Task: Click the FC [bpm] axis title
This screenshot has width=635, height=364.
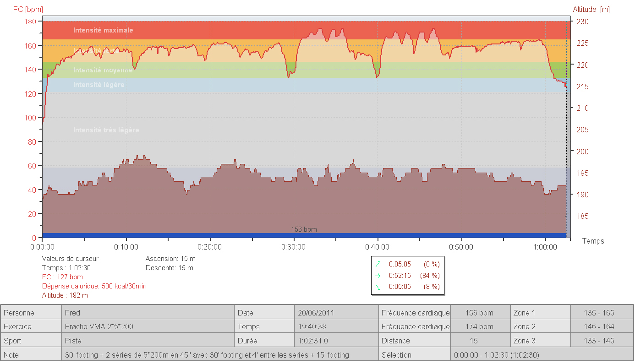Action: pyautogui.click(x=28, y=10)
